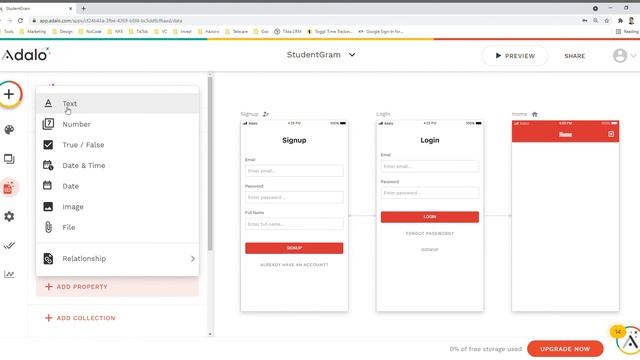Click the Date calendar icon
The height and width of the screenshot is (360, 640).
tap(48, 185)
